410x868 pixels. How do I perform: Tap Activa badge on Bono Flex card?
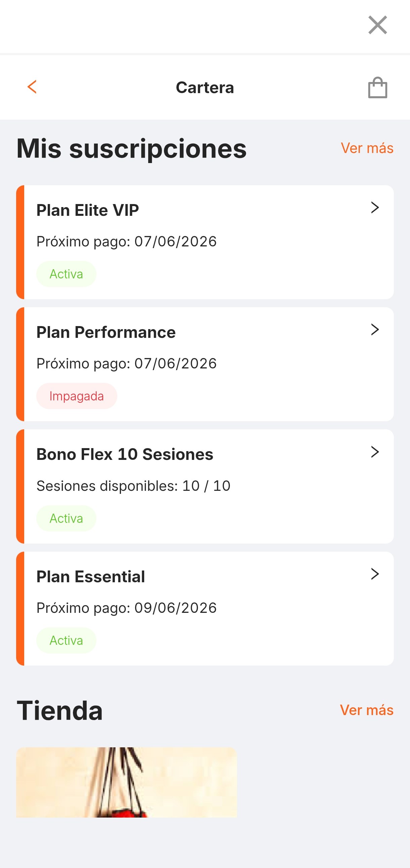[66, 518]
